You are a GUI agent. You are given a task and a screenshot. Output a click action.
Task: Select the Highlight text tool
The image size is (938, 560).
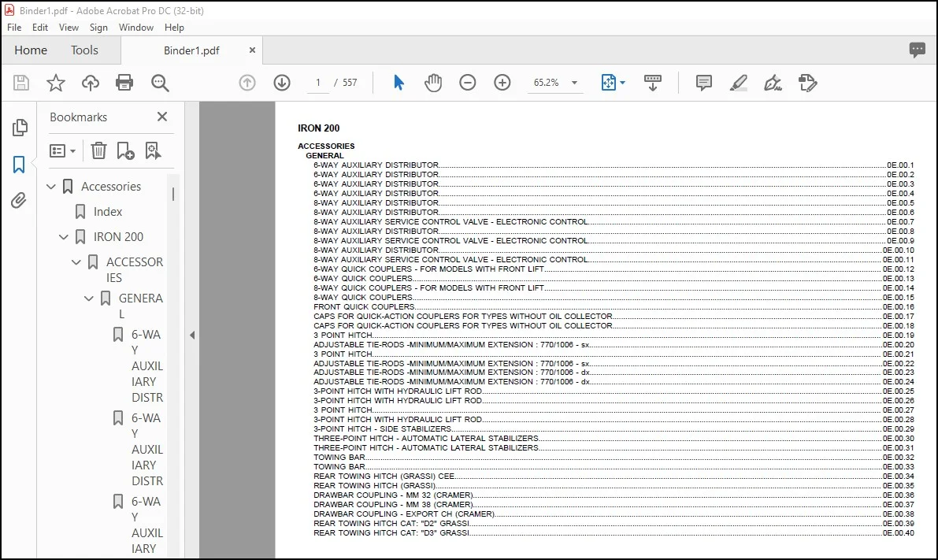(x=738, y=83)
